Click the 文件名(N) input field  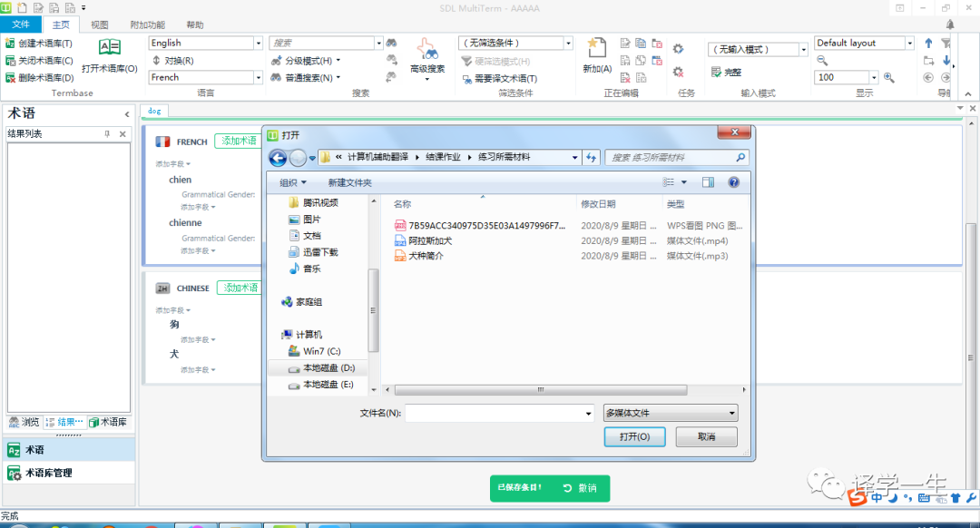(495, 413)
